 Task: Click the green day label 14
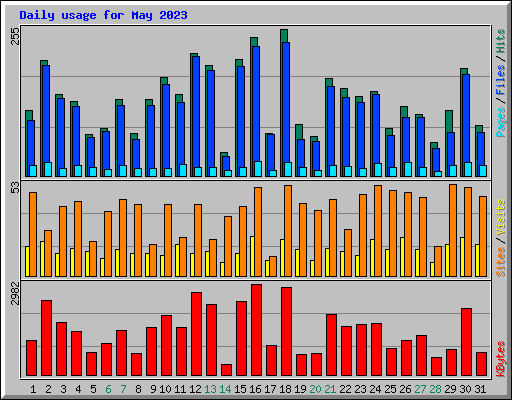coord(225,389)
